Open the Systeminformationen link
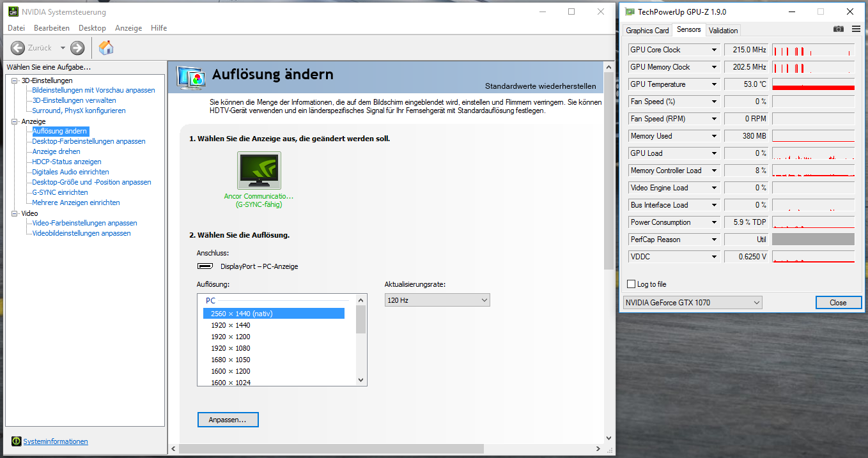This screenshot has width=868, height=458. pyautogui.click(x=56, y=441)
